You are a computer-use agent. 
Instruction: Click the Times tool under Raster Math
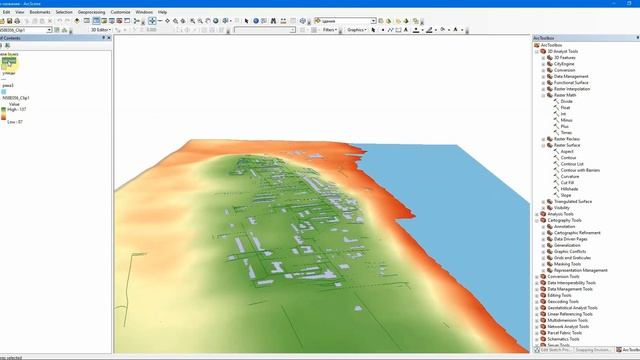click(x=567, y=133)
